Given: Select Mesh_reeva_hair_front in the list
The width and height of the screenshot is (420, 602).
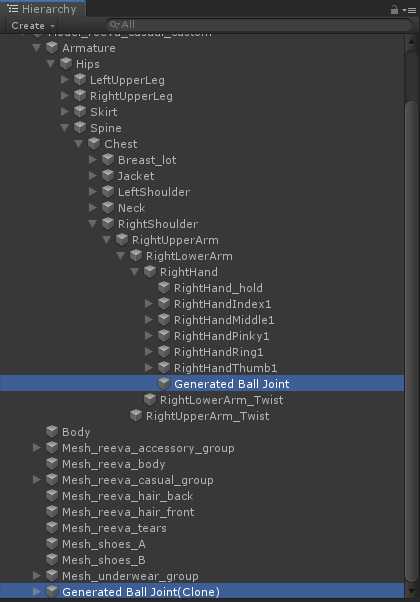Looking at the screenshot, I should point(128,512).
